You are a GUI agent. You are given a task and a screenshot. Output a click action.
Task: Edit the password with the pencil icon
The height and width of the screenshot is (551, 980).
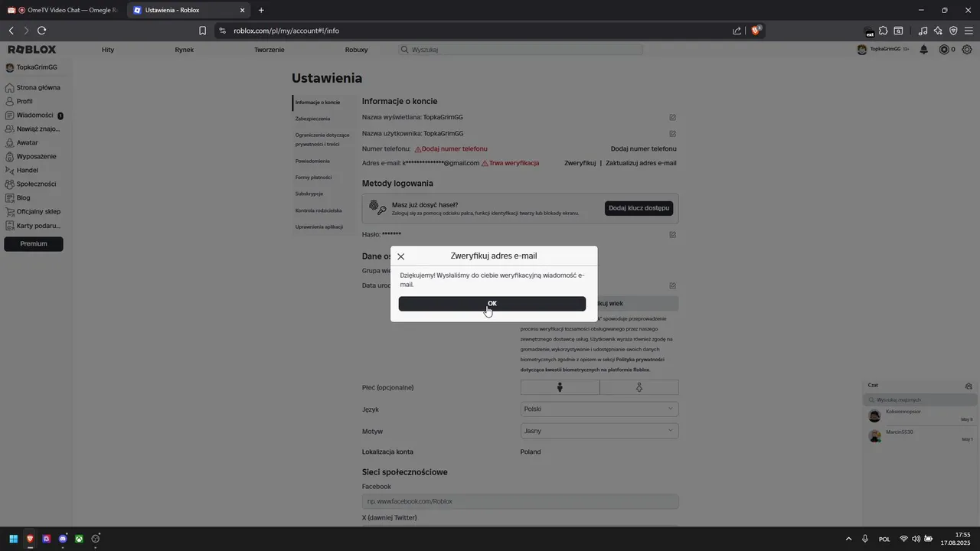[672, 234]
